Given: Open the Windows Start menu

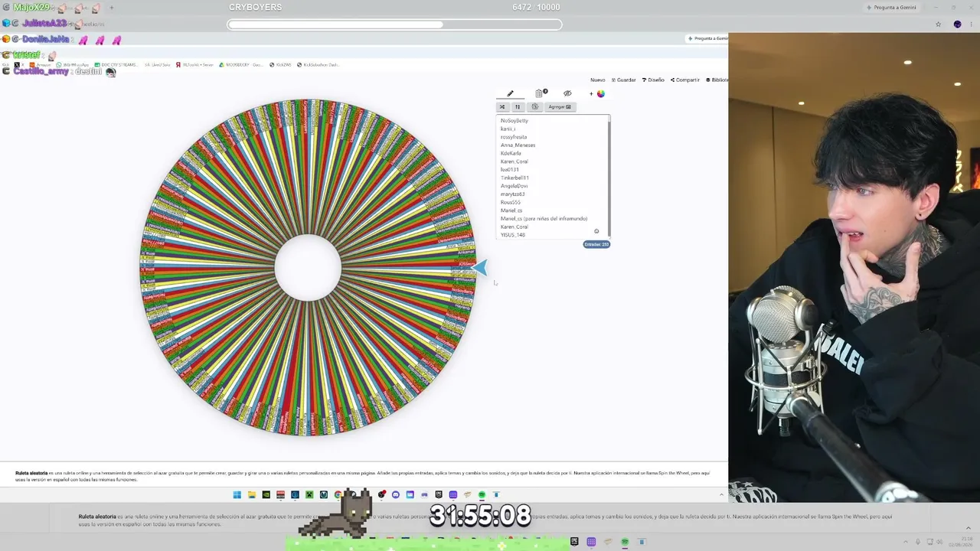Looking at the screenshot, I should click(237, 495).
